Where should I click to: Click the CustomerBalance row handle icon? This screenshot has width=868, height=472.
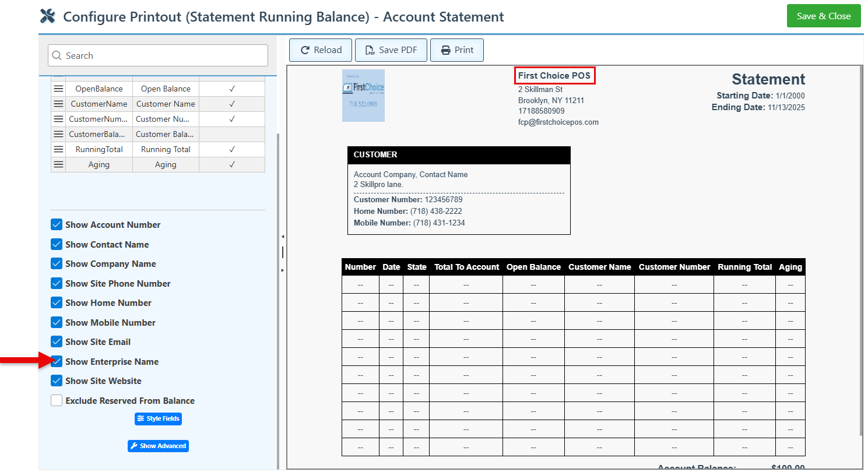coord(58,134)
